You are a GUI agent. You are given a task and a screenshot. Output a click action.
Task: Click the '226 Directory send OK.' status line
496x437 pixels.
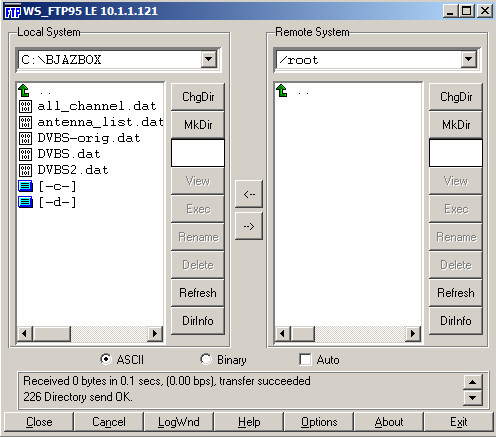tap(78, 397)
